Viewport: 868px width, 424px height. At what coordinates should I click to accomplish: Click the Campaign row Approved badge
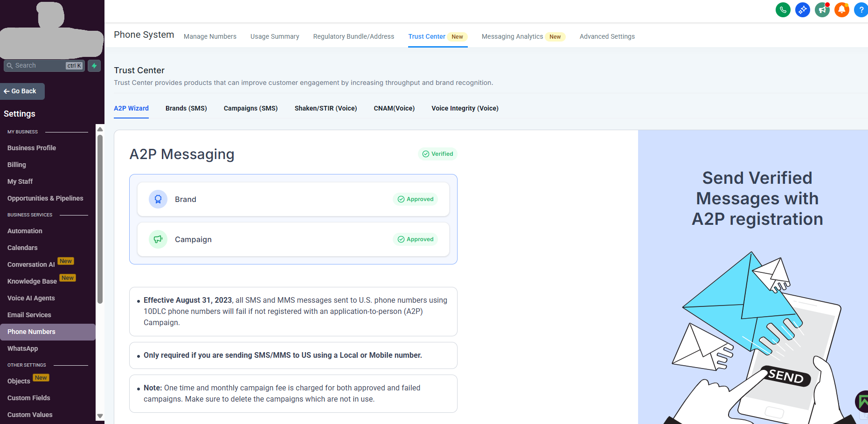[x=415, y=239]
